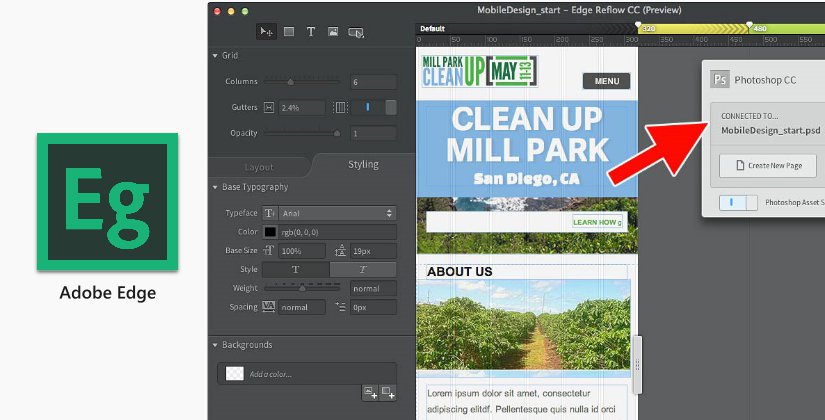Click the add background image icon

(x=369, y=391)
